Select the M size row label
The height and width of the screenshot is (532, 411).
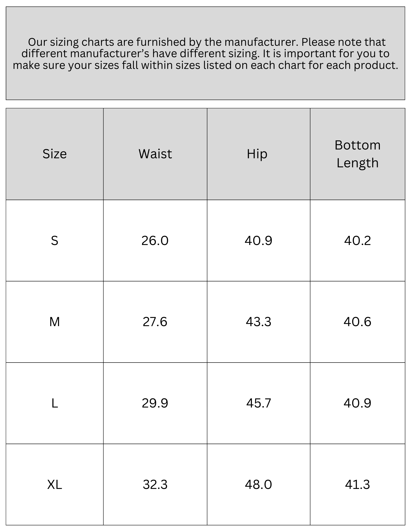tap(55, 322)
